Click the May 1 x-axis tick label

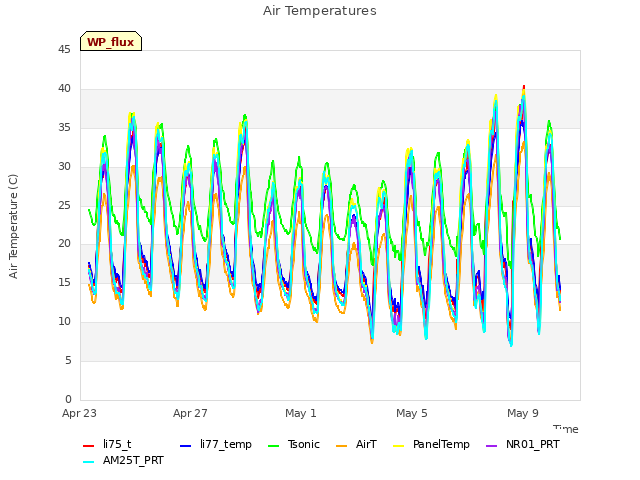click(301, 413)
